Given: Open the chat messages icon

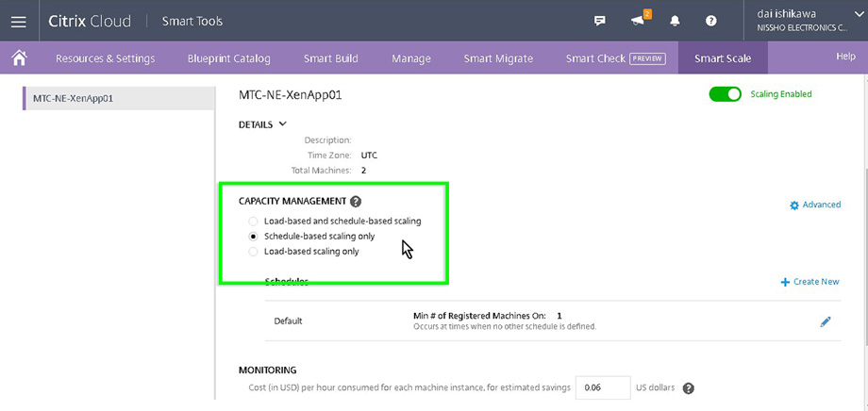Looking at the screenshot, I should point(599,21).
